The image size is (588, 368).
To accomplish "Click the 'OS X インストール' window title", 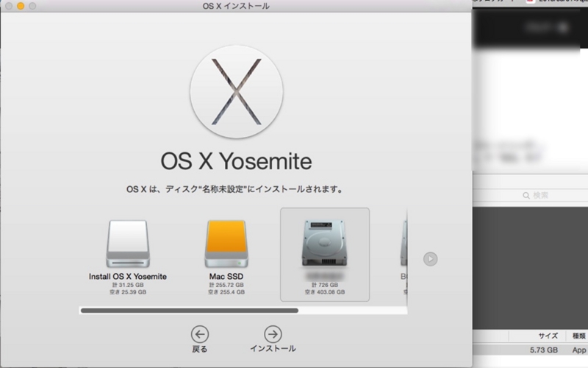I will point(236,6).
